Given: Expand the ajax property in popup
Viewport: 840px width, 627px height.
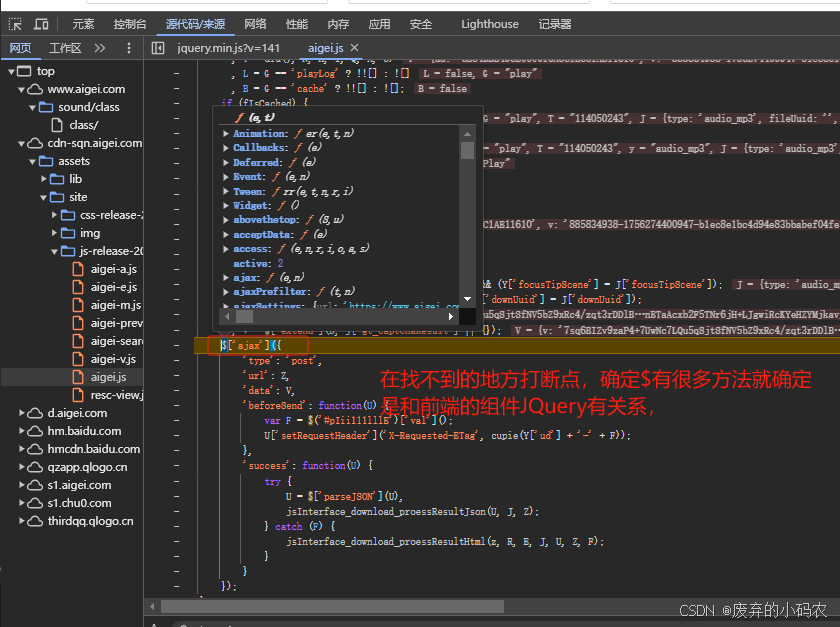Looking at the screenshot, I should [x=226, y=278].
